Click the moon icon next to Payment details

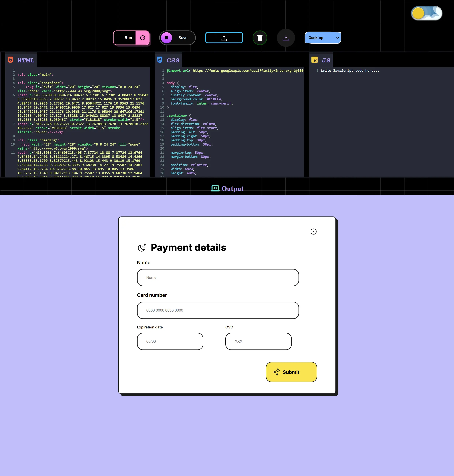[142, 247]
